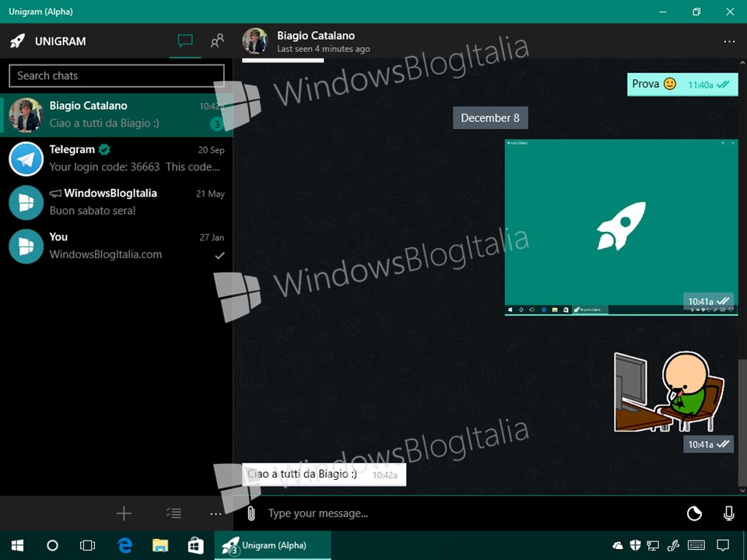Click Biagio Catalano header avatar
This screenshot has width=747, height=560.
point(255,40)
